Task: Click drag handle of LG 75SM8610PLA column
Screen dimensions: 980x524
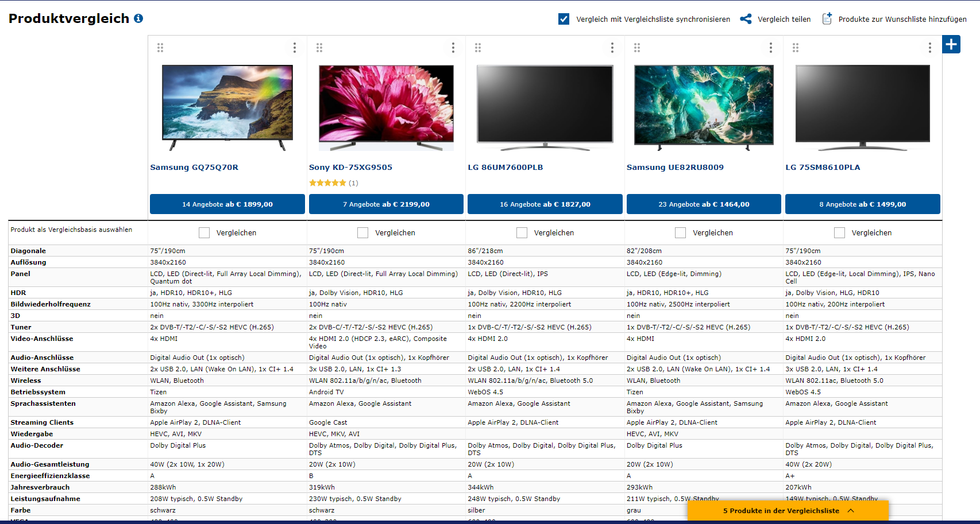Action: pyautogui.click(x=796, y=48)
